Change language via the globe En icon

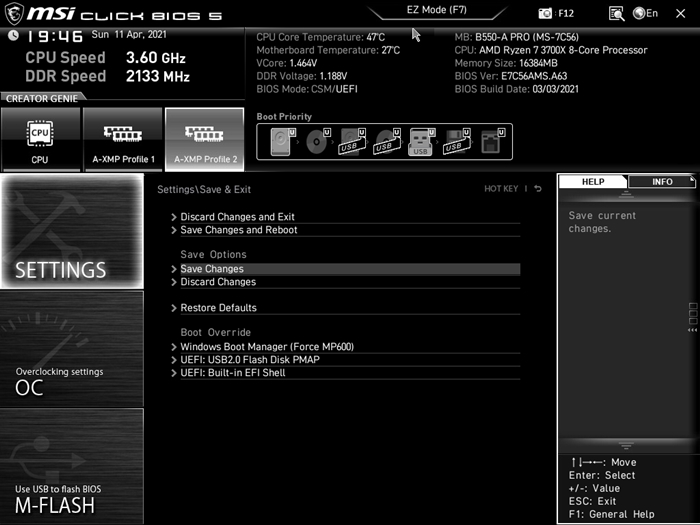(x=646, y=13)
